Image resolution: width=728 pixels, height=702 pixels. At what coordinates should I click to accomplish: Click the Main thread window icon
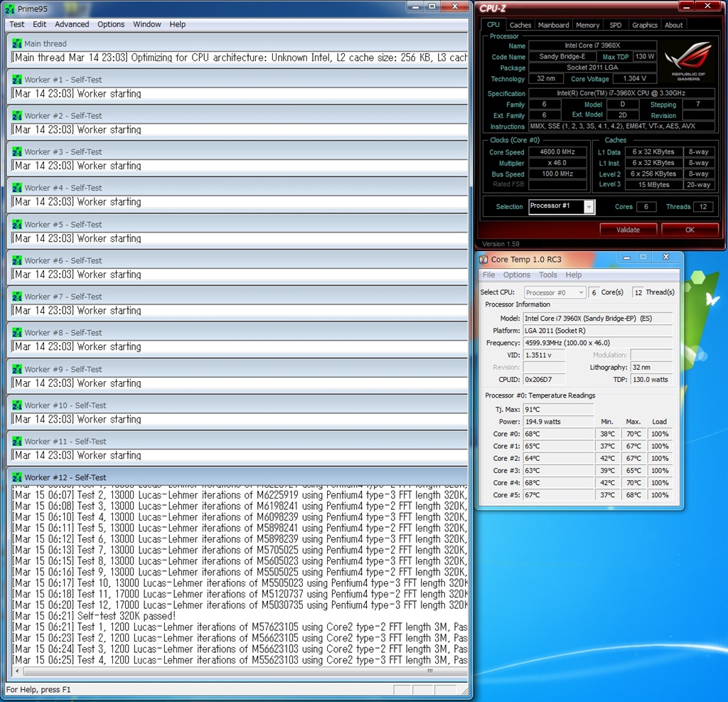coord(17,43)
